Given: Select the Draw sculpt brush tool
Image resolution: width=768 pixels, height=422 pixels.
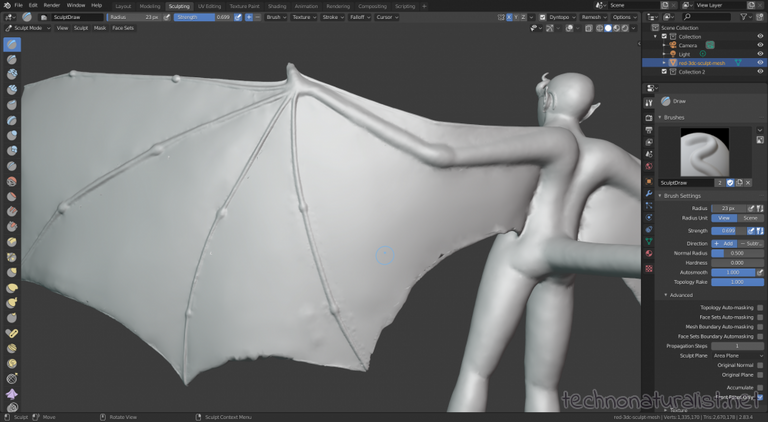Looking at the screenshot, I should coord(12,45).
